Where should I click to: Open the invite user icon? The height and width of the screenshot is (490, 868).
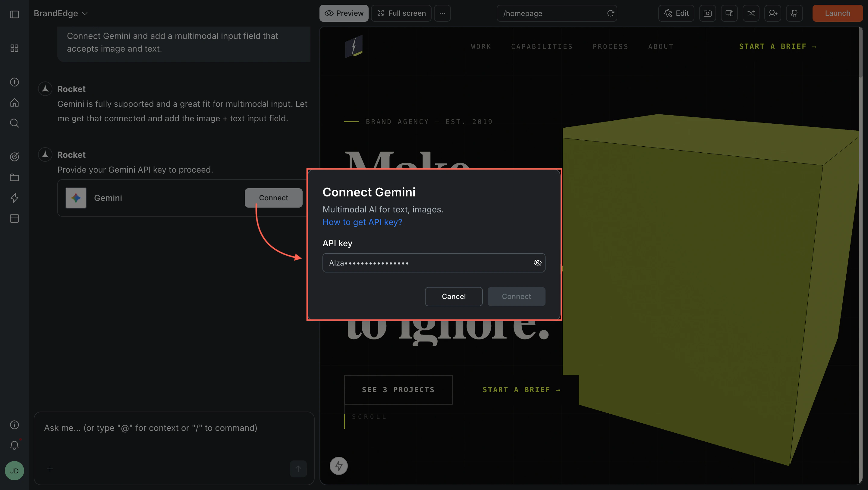point(773,13)
